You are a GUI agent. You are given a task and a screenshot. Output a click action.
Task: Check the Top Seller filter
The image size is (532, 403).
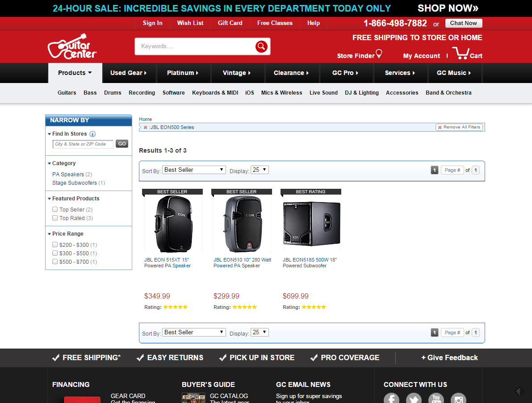point(55,209)
